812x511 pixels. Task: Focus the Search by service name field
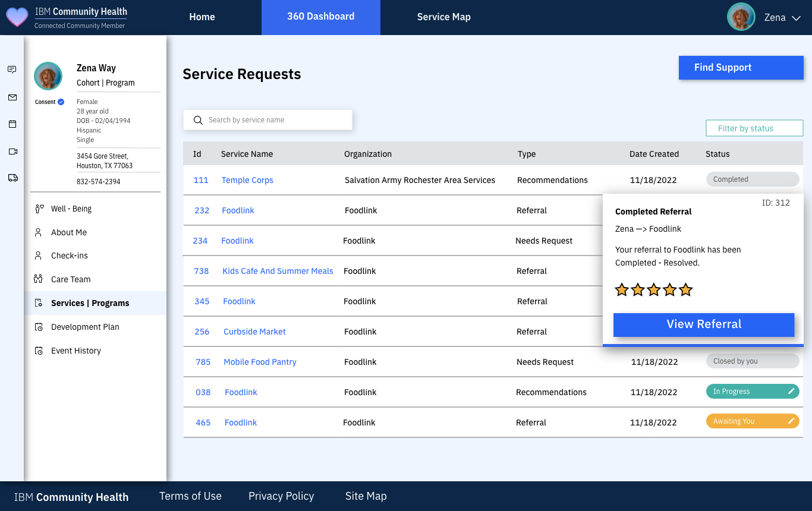[x=267, y=120]
